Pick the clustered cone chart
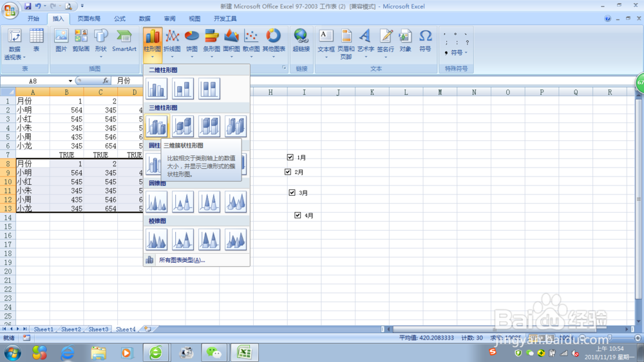The height and width of the screenshot is (362, 644). point(156,202)
